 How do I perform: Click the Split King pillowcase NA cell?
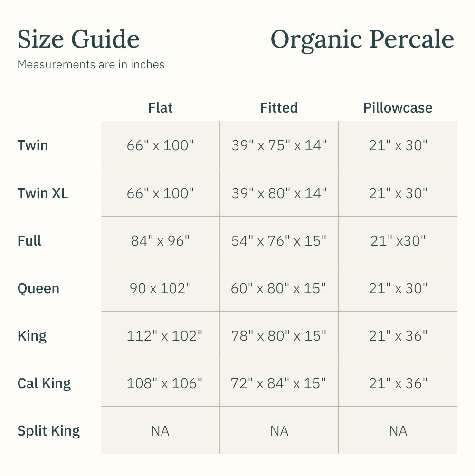point(398,431)
